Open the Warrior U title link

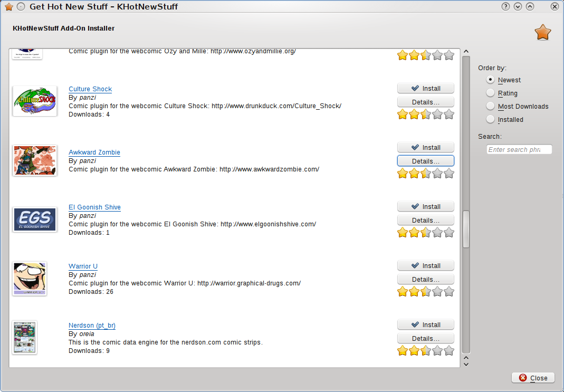(x=83, y=266)
